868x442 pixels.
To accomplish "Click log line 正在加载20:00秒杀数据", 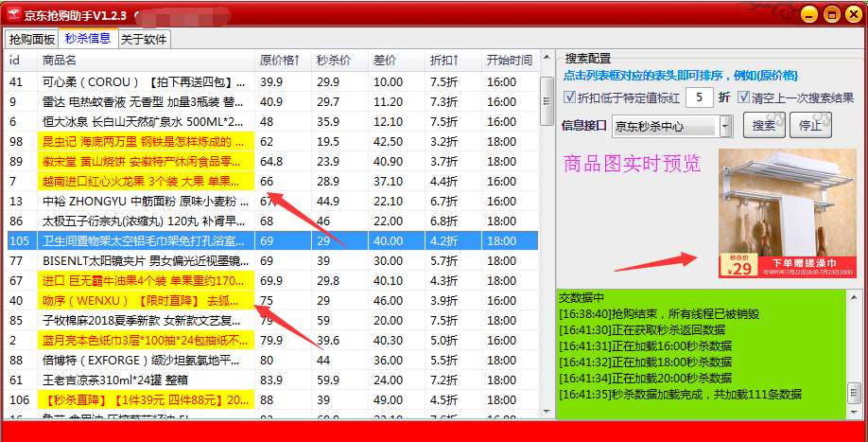I will pos(646,379).
